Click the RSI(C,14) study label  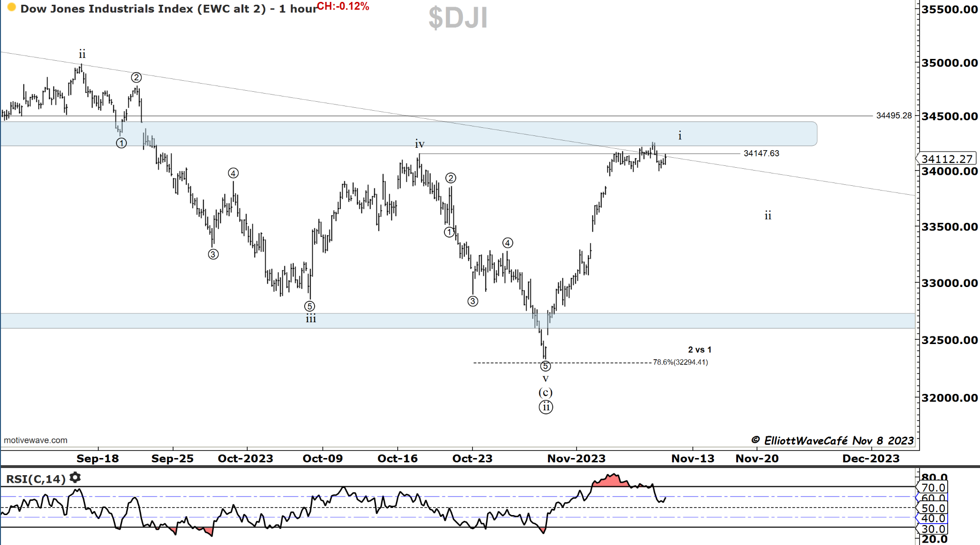36,479
